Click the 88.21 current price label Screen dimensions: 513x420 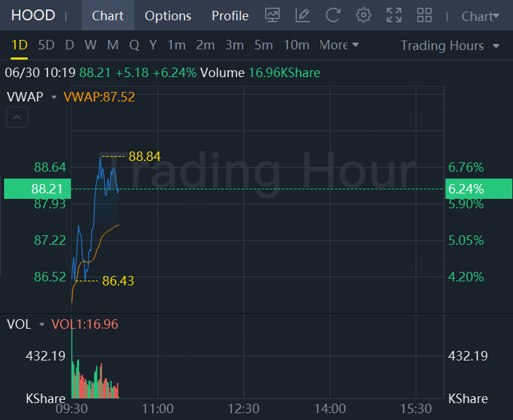click(x=37, y=189)
